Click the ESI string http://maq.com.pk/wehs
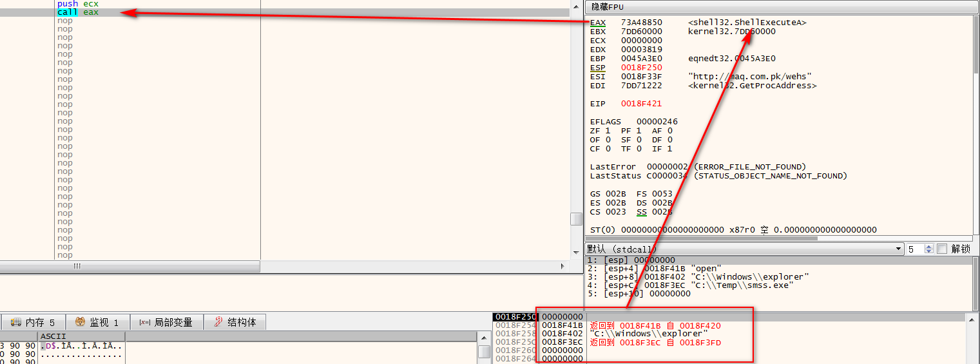The image size is (980, 364). tap(749, 77)
